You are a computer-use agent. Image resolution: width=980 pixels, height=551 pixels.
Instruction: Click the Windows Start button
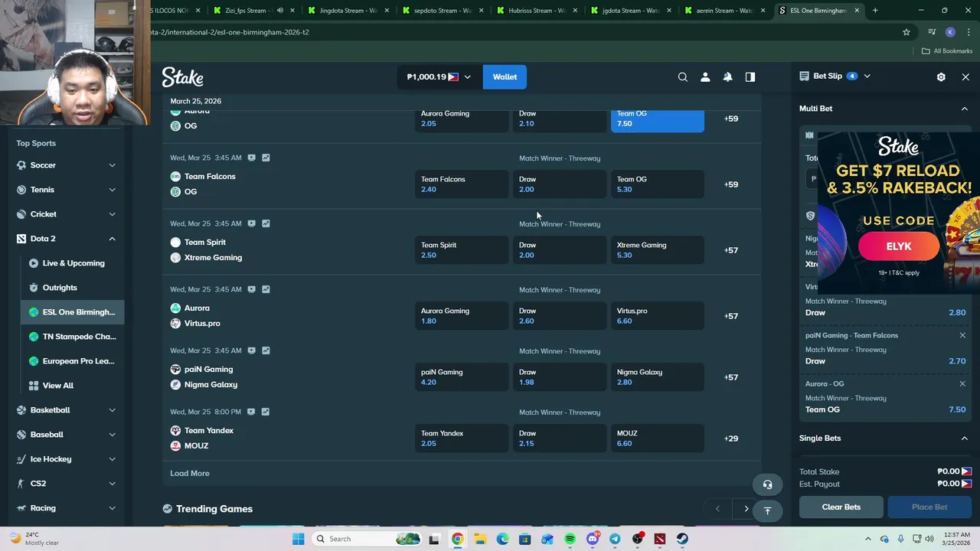pyautogui.click(x=298, y=539)
